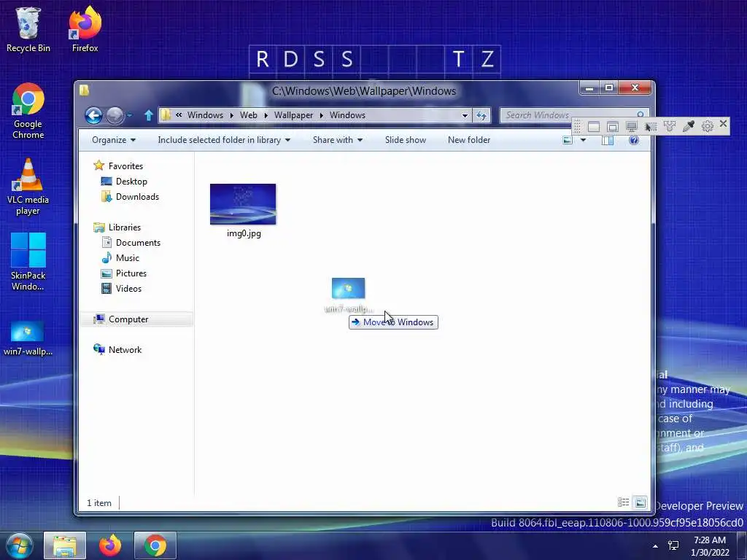Click inside the Search Windows field
Image resolution: width=747 pixels, height=560 pixels.
567,114
